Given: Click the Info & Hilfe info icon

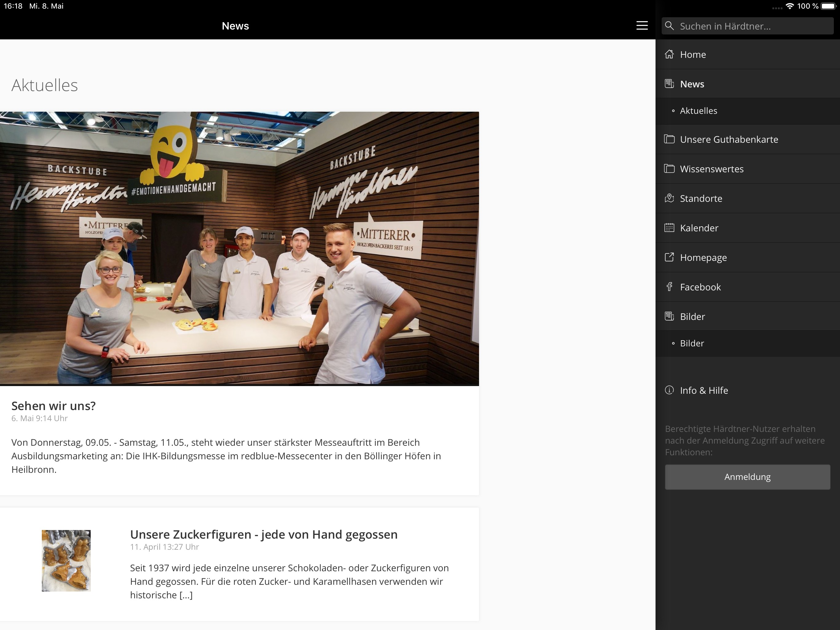Looking at the screenshot, I should (x=669, y=390).
